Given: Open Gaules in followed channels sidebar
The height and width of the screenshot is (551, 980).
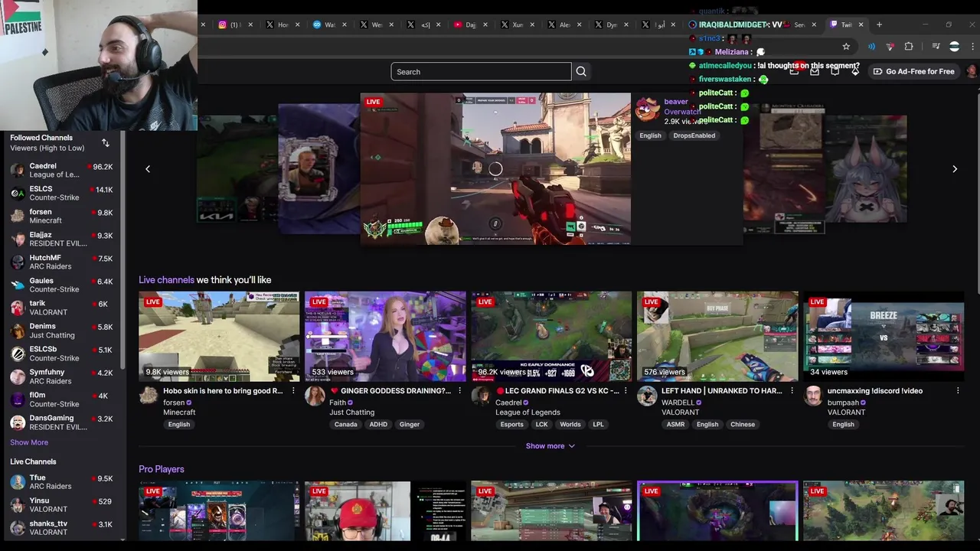Looking at the screenshot, I should pyautogui.click(x=61, y=285).
